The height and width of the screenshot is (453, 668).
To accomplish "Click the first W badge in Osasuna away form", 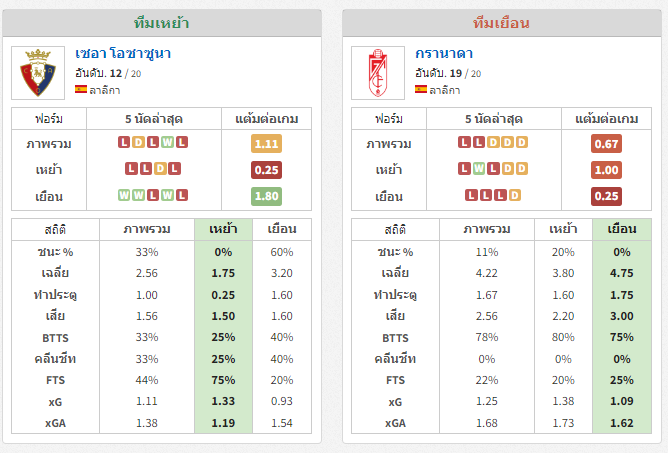I will tap(124, 195).
